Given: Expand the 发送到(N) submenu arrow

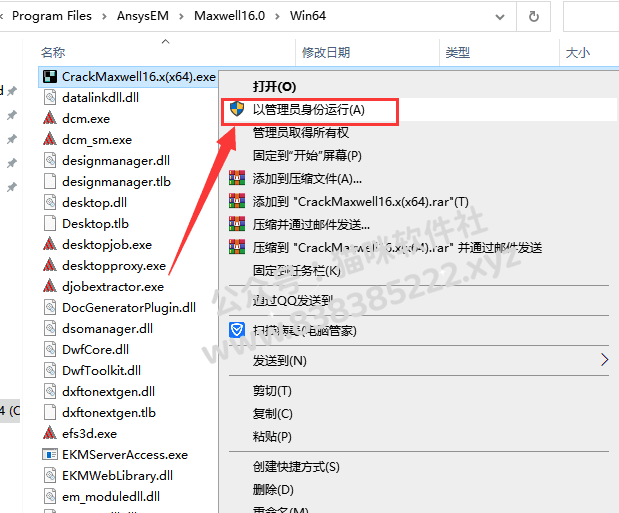Looking at the screenshot, I should click(604, 360).
